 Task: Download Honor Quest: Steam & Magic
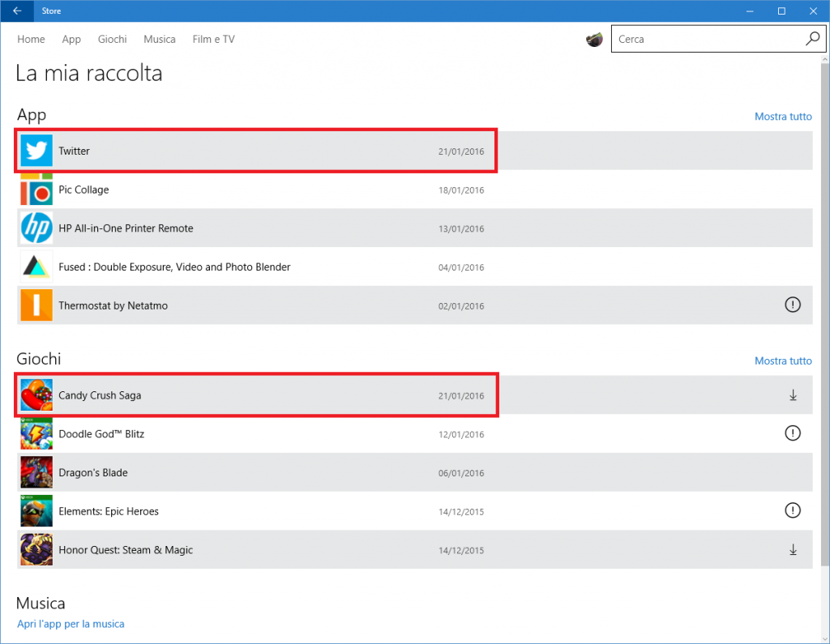tap(793, 550)
